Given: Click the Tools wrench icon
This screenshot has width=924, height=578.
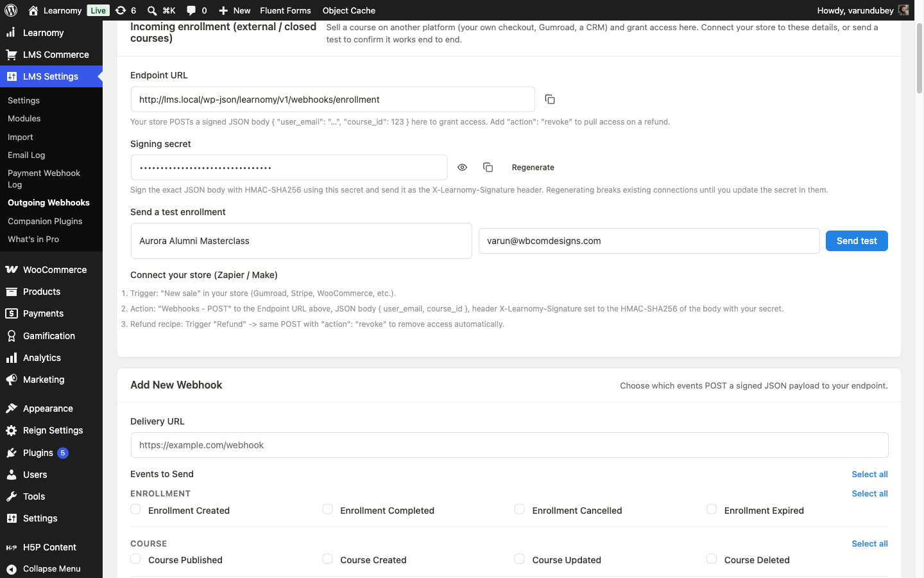Looking at the screenshot, I should click(12, 496).
